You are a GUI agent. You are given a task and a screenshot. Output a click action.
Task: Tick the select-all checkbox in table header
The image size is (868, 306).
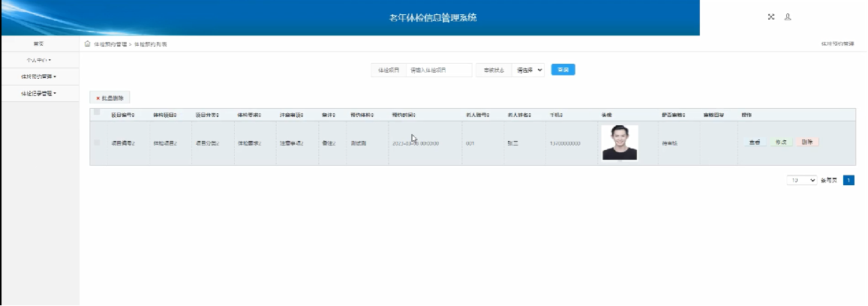(98, 112)
